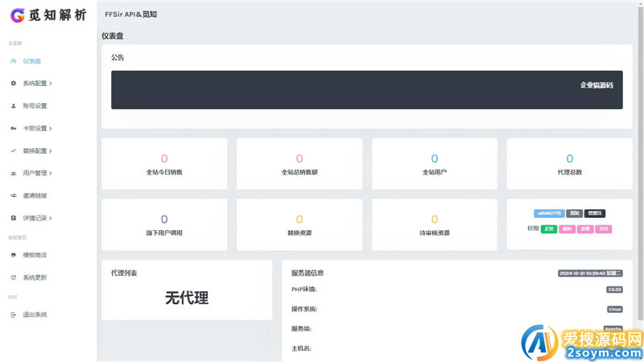Click the blue admin(119) badge
The height and width of the screenshot is (362, 644).
pos(548,213)
